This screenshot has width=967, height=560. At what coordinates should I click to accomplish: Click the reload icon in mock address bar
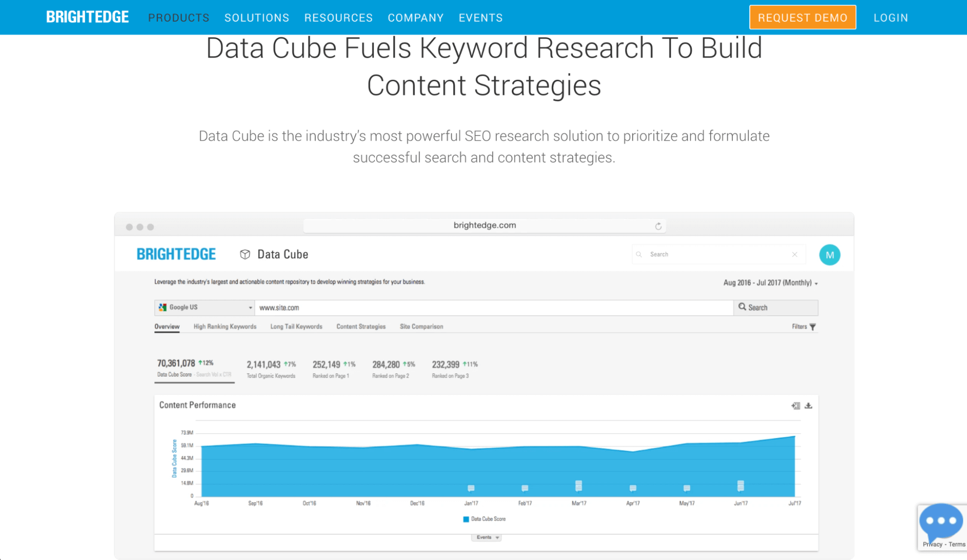click(658, 226)
